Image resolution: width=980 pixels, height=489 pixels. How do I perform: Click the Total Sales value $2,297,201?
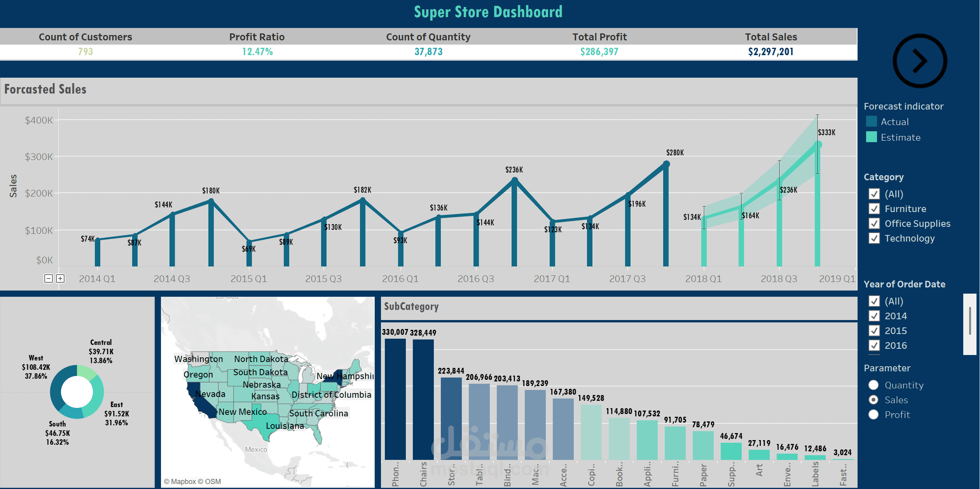coord(771,52)
